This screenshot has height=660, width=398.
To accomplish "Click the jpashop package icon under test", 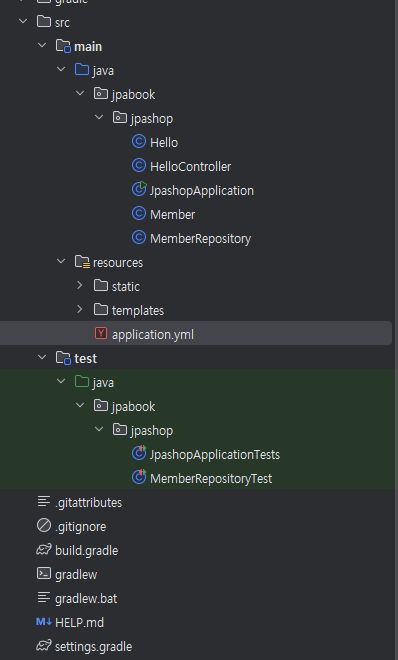I will pos(119,429).
